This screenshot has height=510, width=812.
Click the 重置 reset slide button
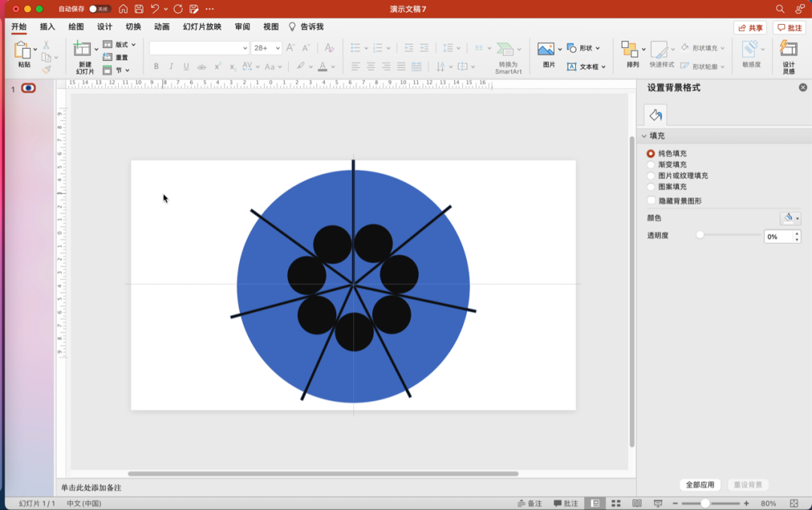coord(116,57)
